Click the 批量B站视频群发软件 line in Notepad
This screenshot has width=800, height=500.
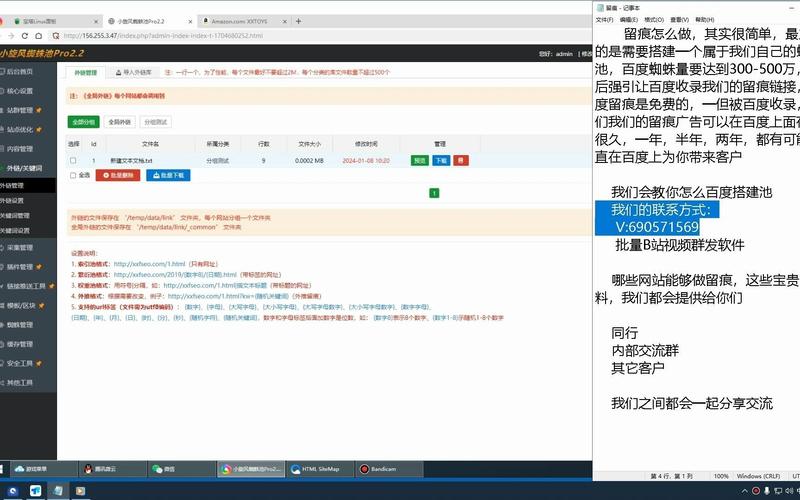(680, 245)
